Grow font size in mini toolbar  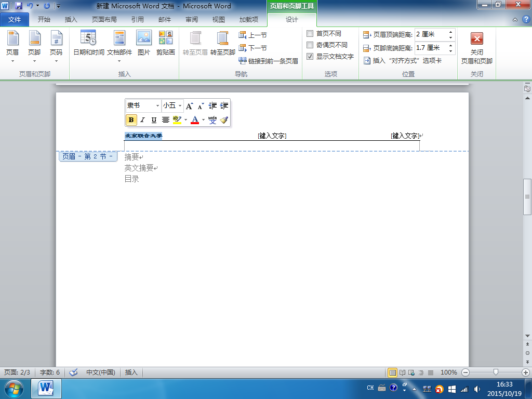click(x=189, y=106)
